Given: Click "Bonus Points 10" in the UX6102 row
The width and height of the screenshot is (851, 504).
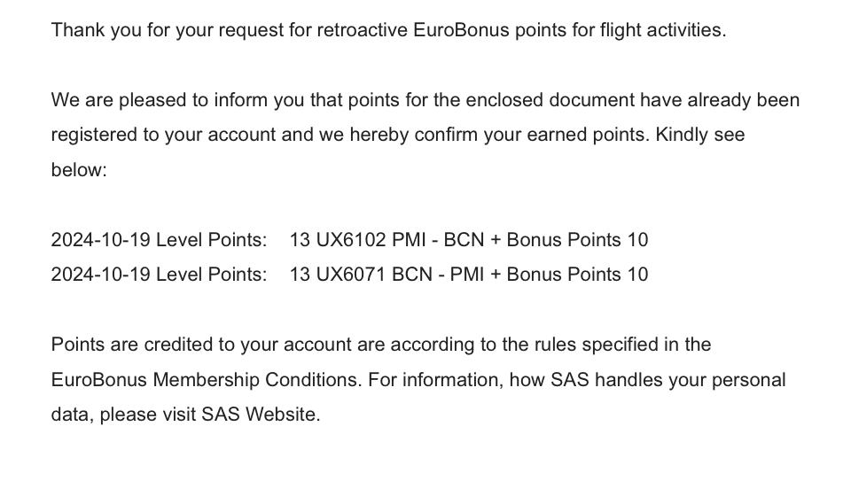Looking at the screenshot, I should [577, 240].
